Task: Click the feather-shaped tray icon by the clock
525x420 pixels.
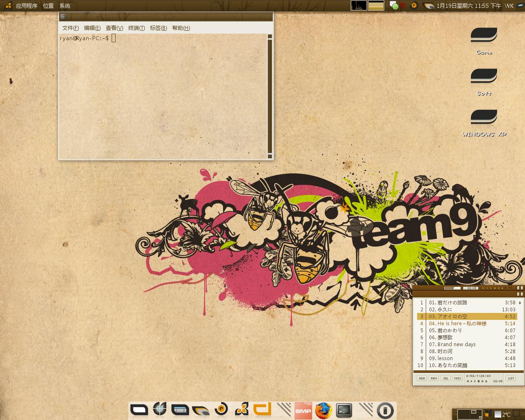Action: 429,6
